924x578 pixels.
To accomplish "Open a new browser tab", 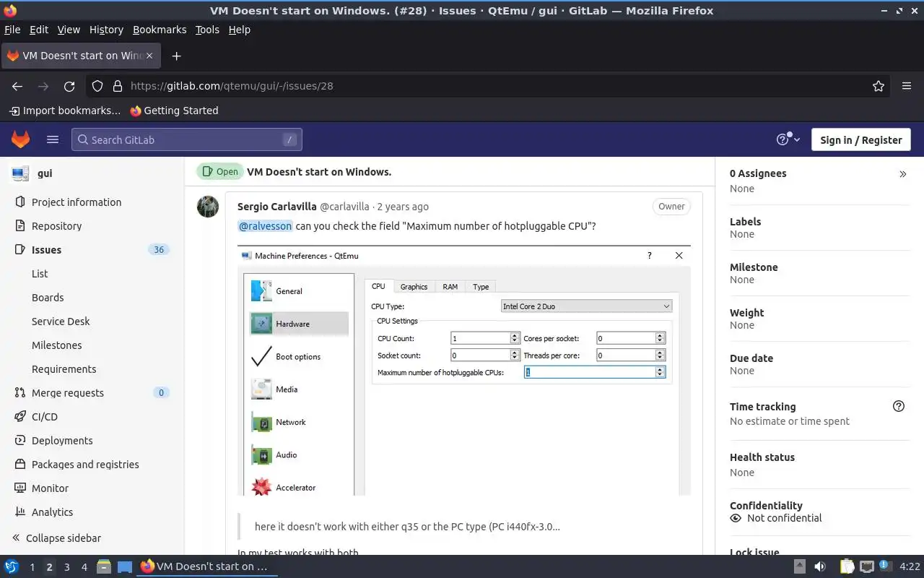I will click(x=176, y=56).
